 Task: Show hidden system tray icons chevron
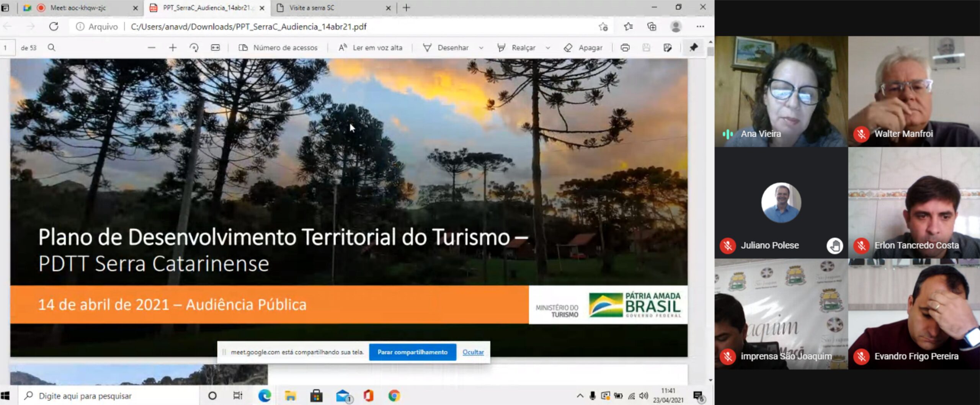[580, 396]
